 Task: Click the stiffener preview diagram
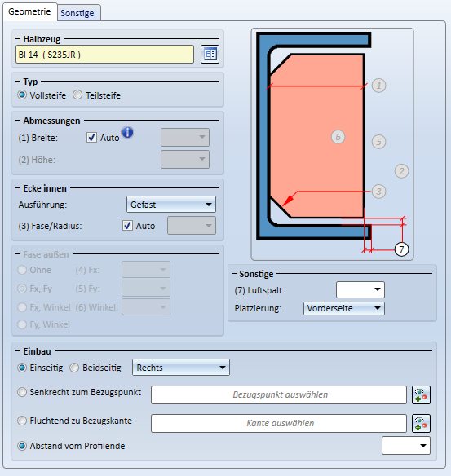pyautogui.click(x=332, y=144)
